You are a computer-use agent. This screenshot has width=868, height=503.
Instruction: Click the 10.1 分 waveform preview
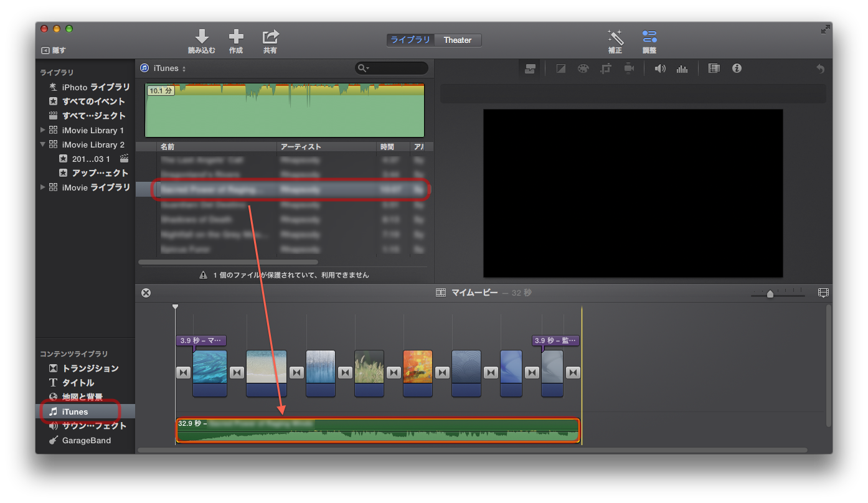tap(285, 110)
